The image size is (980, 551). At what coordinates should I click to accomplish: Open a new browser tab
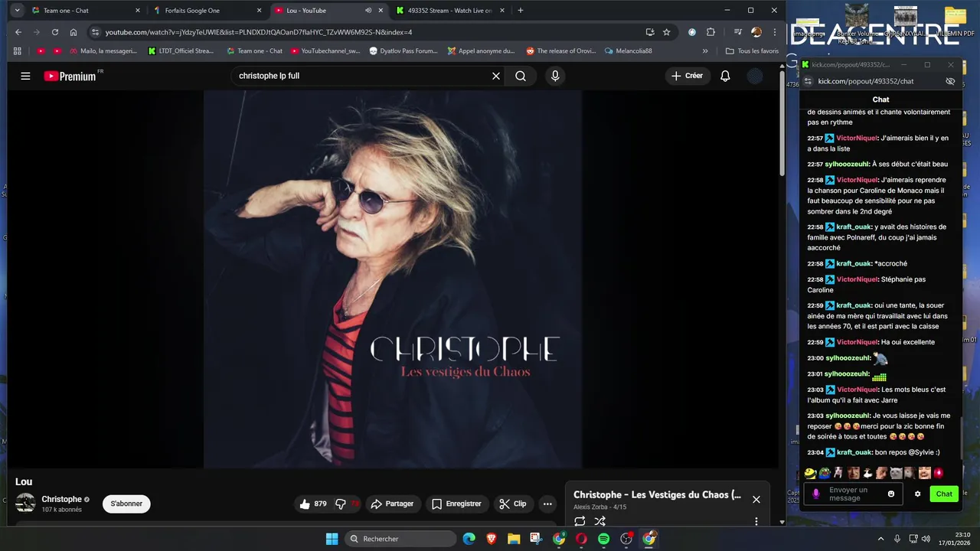[x=521, y=11]
